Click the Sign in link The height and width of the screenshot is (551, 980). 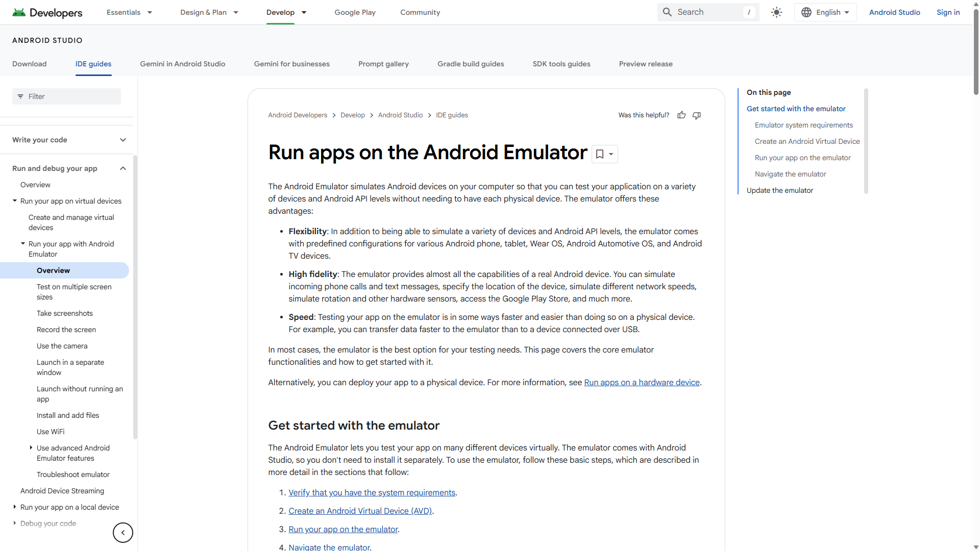(x=948, y=12)
